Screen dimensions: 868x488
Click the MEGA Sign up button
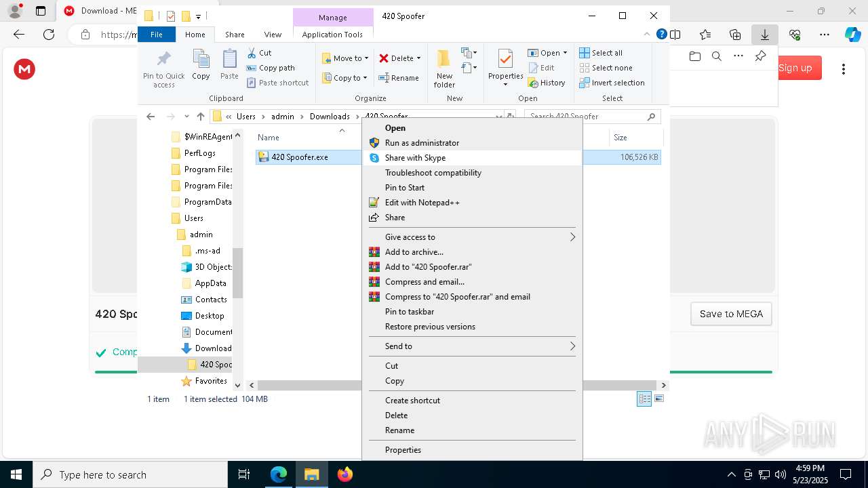click(x=795, y=68)
